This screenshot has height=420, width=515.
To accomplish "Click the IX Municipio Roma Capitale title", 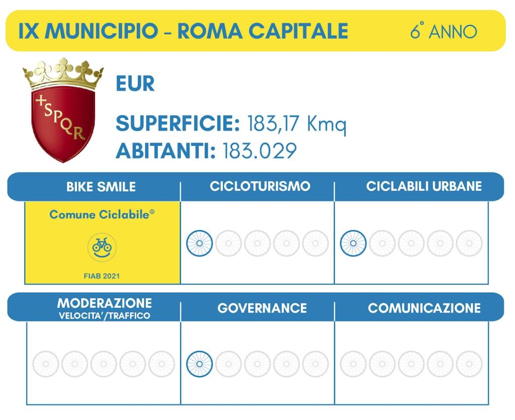I will [183, 31].
